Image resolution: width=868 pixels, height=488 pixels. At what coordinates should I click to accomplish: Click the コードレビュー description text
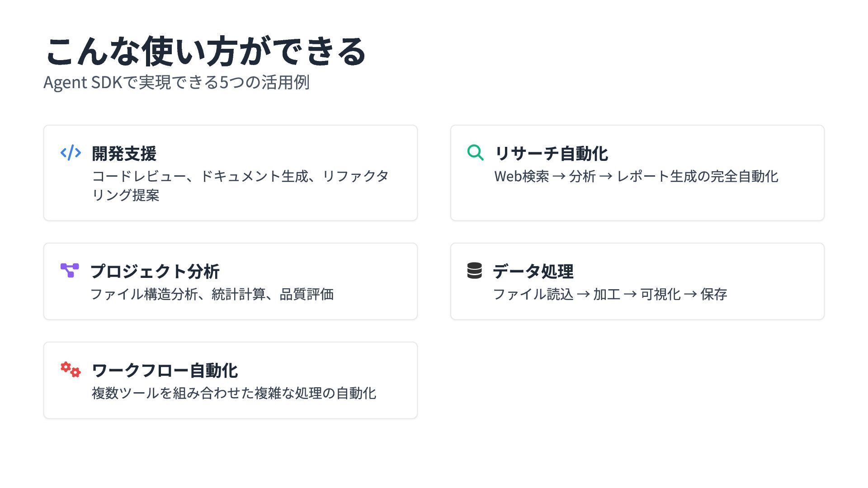click(240, 176)
